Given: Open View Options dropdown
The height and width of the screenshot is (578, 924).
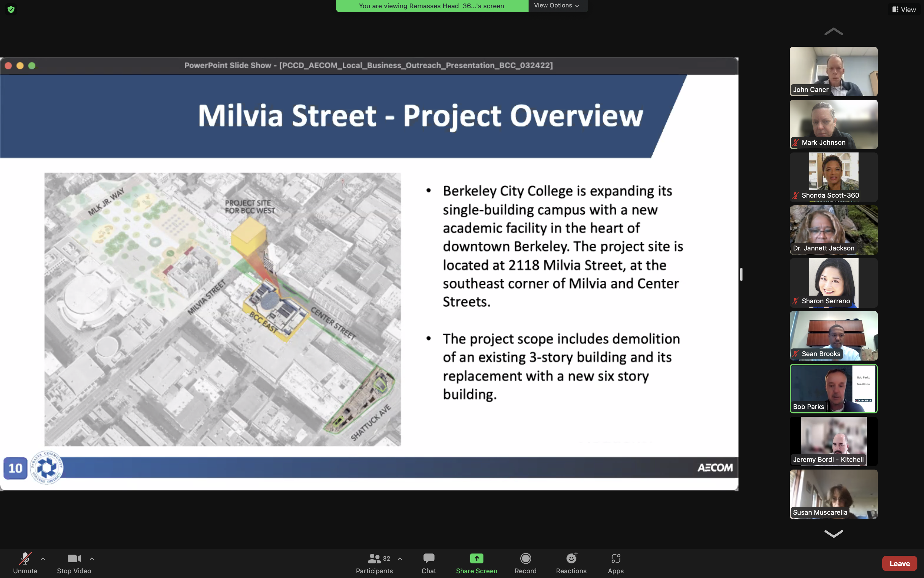Looking at the screenshot, I should (557, 5).
